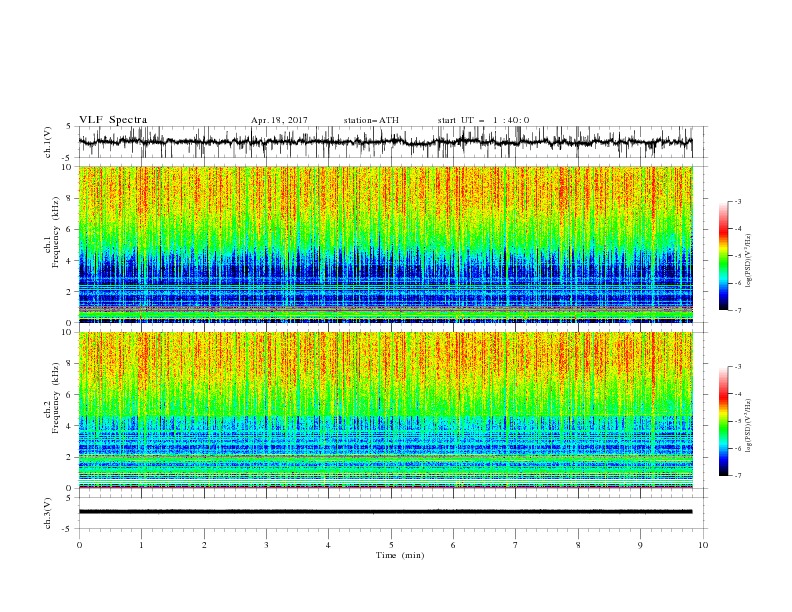Click time axis tick label "7"
792x612 pixels.
coord(516,545)
